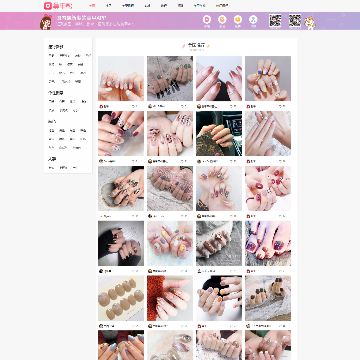Open the red and white nails photo
The width and height of the screenshot is (360, 360).
click(x=268, y=188)
